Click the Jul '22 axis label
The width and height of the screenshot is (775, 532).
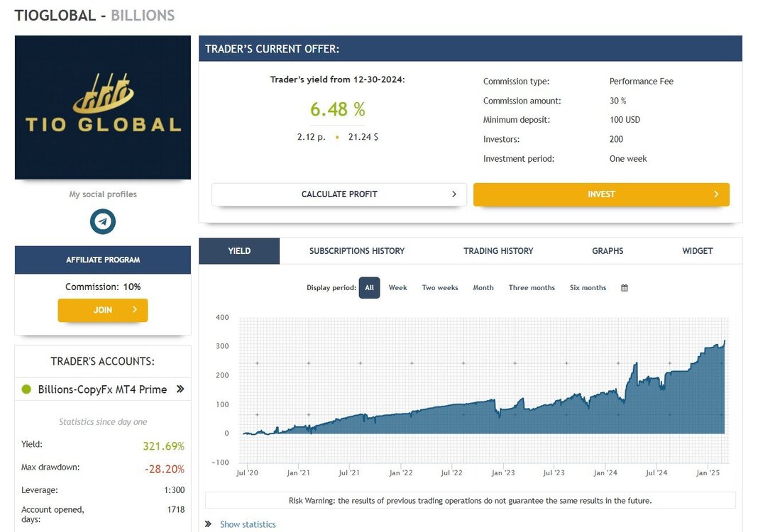point(452,472)
